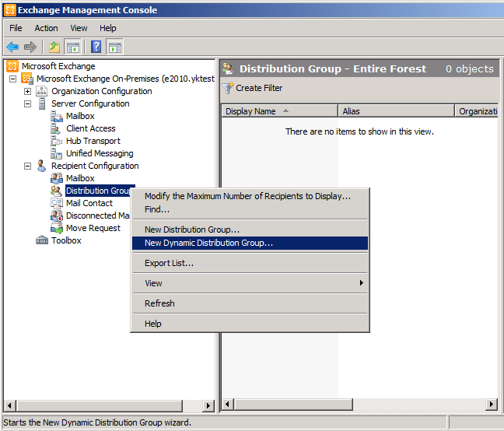The image size is (504, 431).
Task: Select Unified Messaging in the tree
Action: click(x=100, y=153)
